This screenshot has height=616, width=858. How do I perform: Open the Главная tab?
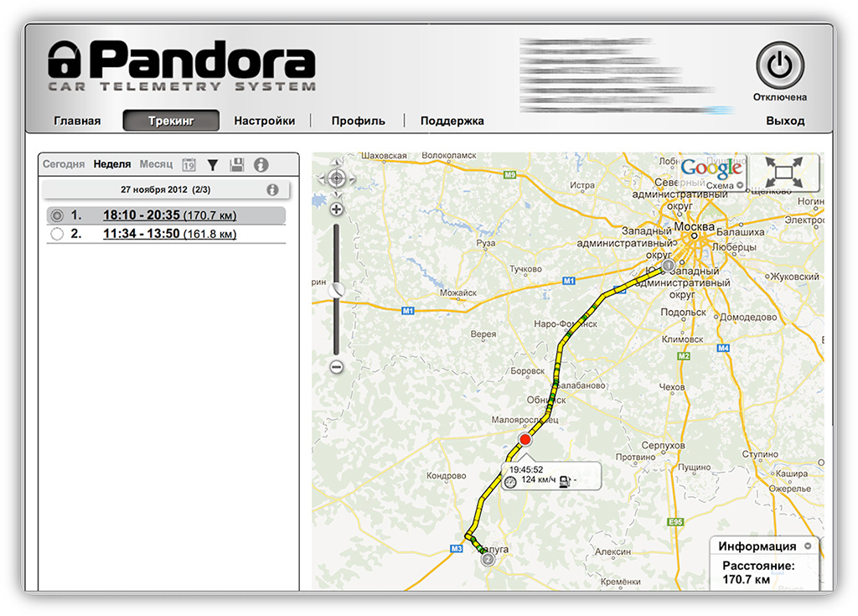point(77,121)
